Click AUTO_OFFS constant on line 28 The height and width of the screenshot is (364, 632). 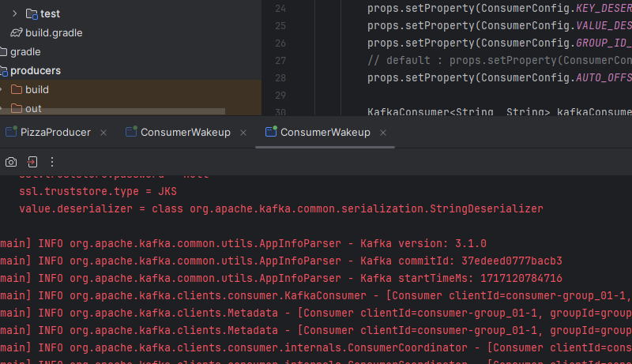point(604,77)
